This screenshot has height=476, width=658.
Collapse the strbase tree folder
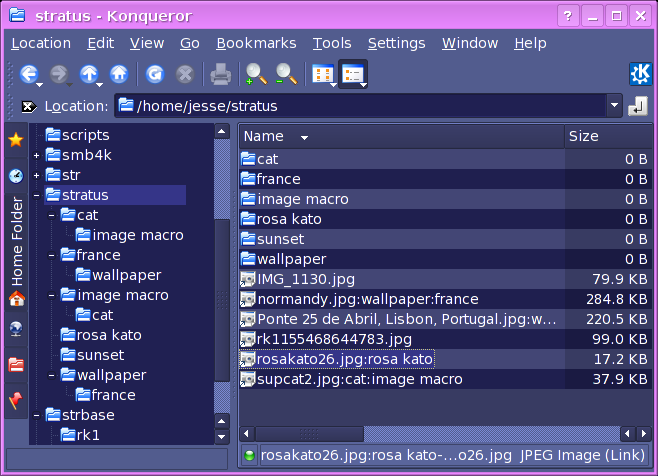37,416
